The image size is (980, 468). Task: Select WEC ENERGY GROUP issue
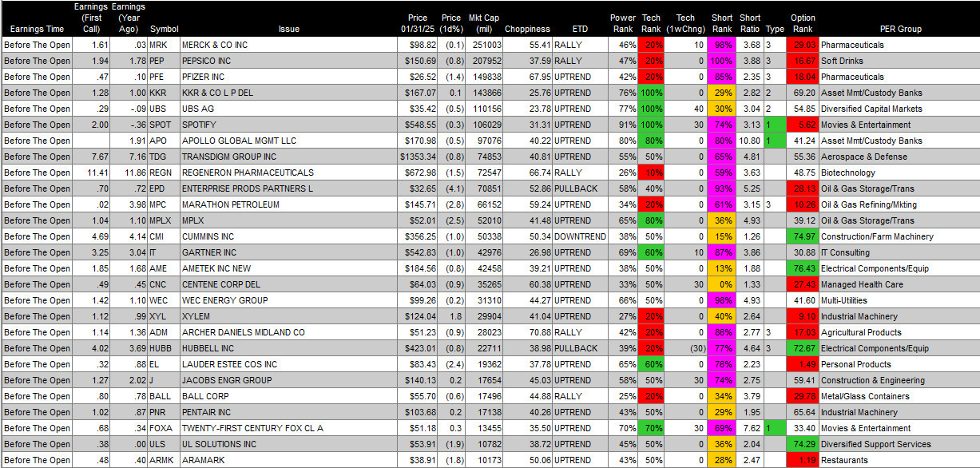point(224,300)
